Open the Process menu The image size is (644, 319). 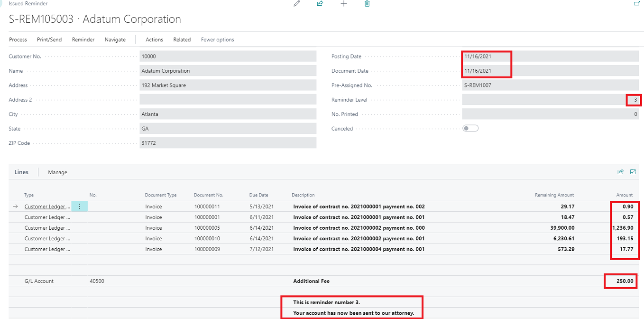coord(18,40)
